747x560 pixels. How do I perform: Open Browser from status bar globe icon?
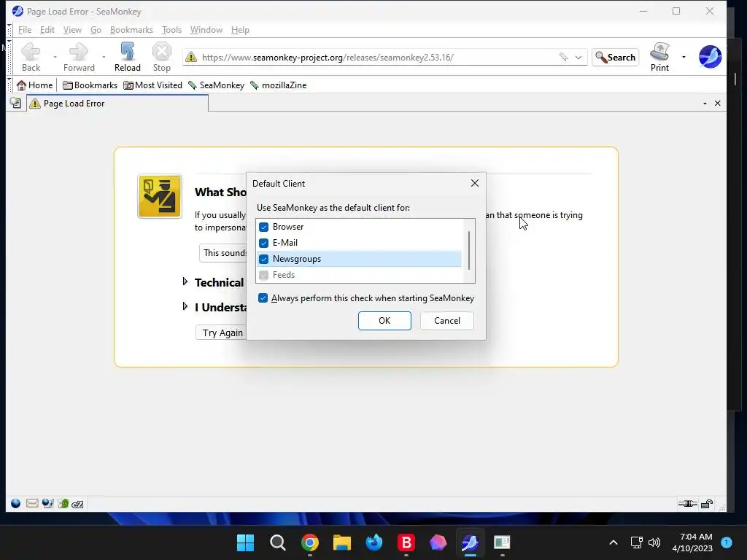[x=16, y=503]
